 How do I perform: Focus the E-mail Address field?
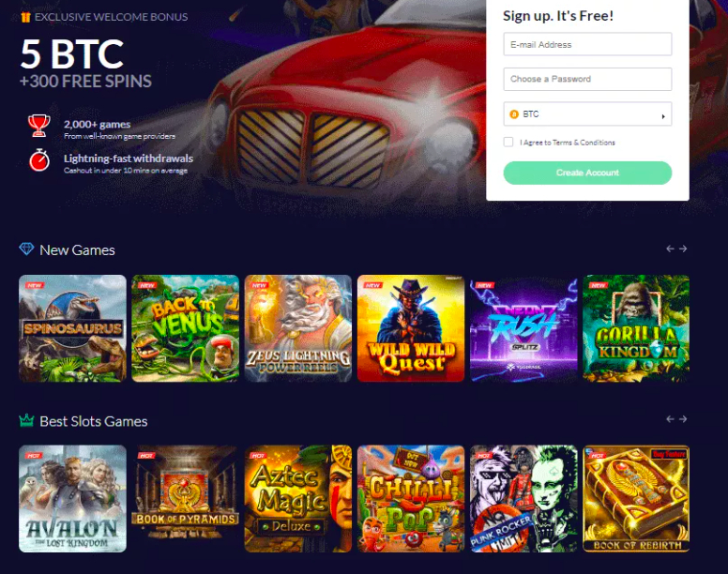(x=587, y=44)
